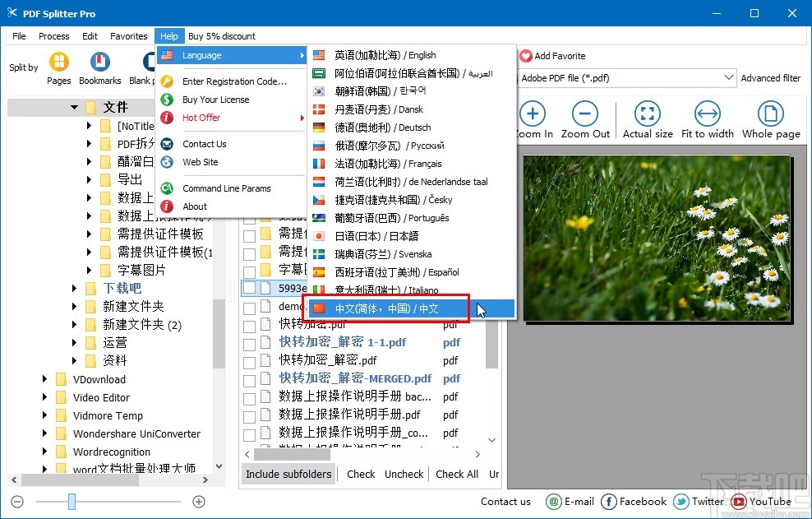Tick checkbox for the demo file row
This screenshot has width=812, height=519.
250,307
